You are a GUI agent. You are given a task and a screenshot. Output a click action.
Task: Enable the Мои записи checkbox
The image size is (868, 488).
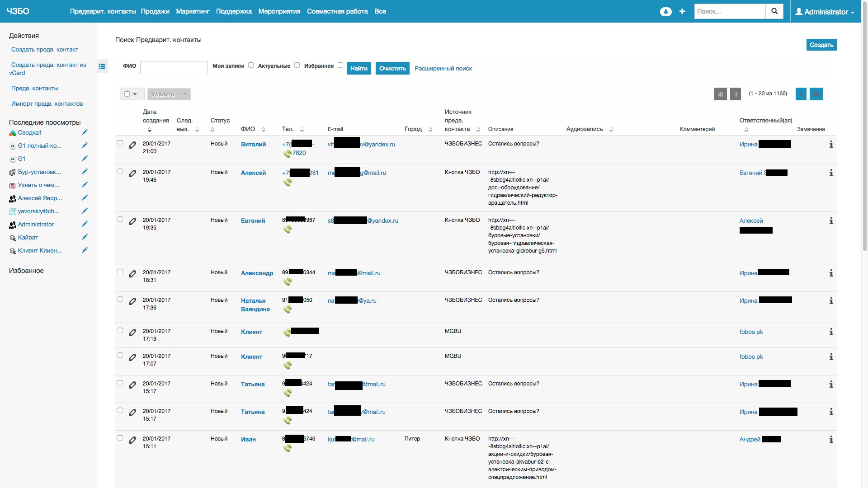[251, 65]
